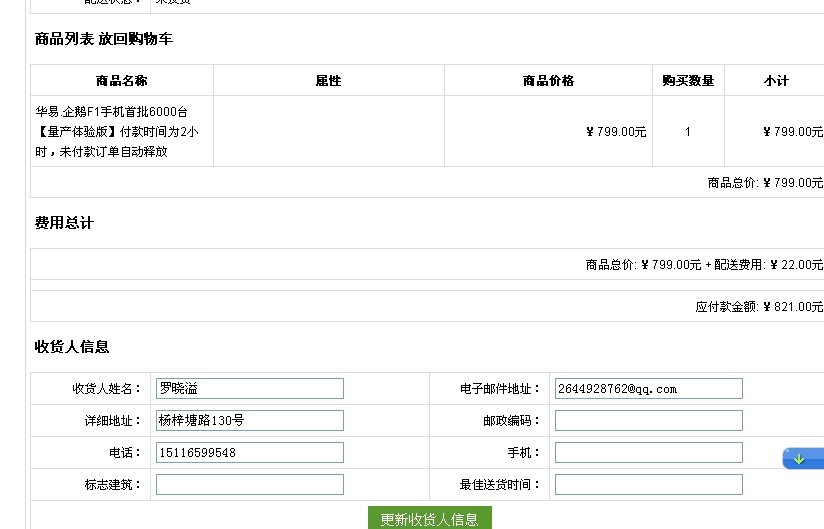Click the 购买数量 column header
The width and height of the screenshot is (824, 529).
pyautogui.click(x=688, y=81)
